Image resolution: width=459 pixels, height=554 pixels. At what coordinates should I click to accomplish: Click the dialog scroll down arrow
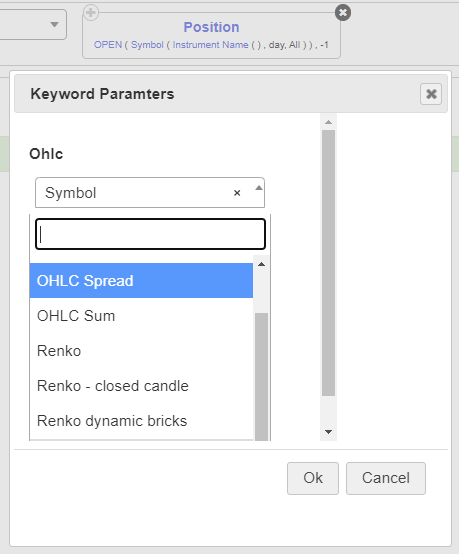(328, 432)
